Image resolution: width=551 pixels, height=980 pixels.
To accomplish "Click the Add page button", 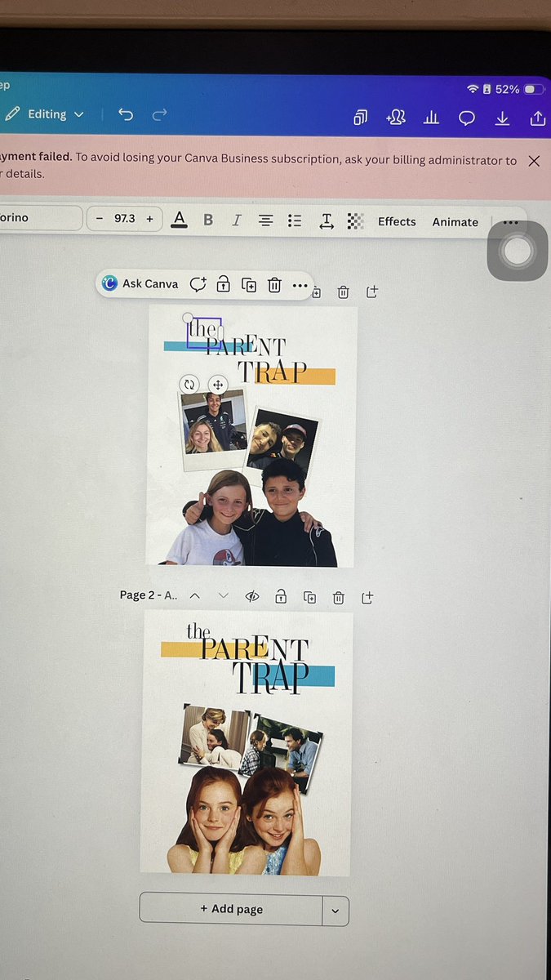I will (x=232, y=909).
